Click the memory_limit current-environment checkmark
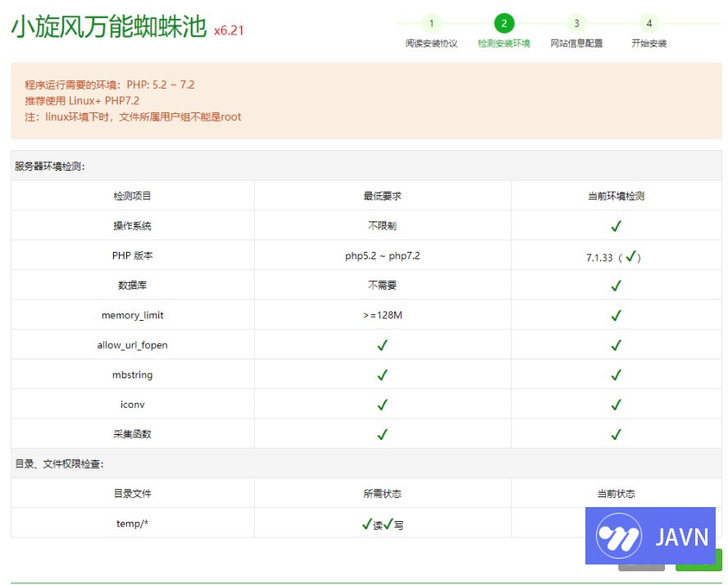Screen dimensions: 728x585 (x=617, y=316)
